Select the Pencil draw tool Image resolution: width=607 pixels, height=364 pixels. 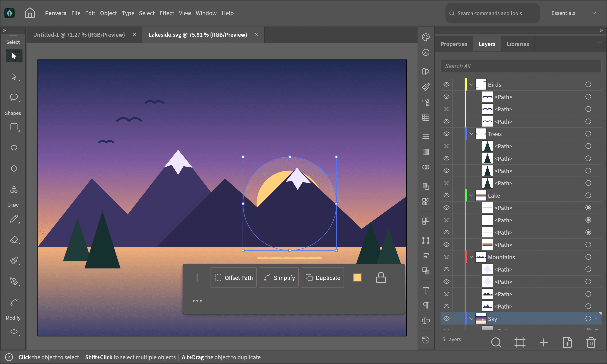coord(14,219)
